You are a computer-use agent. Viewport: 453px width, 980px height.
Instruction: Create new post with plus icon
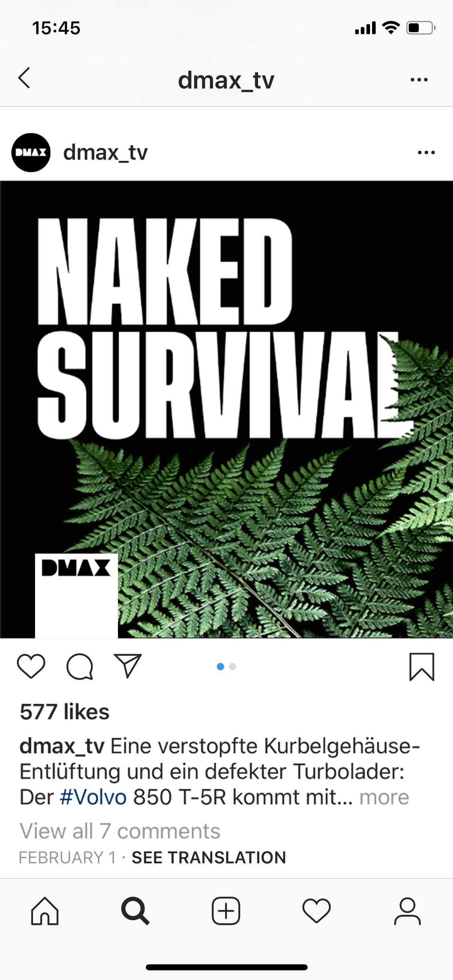coord(226,911)
